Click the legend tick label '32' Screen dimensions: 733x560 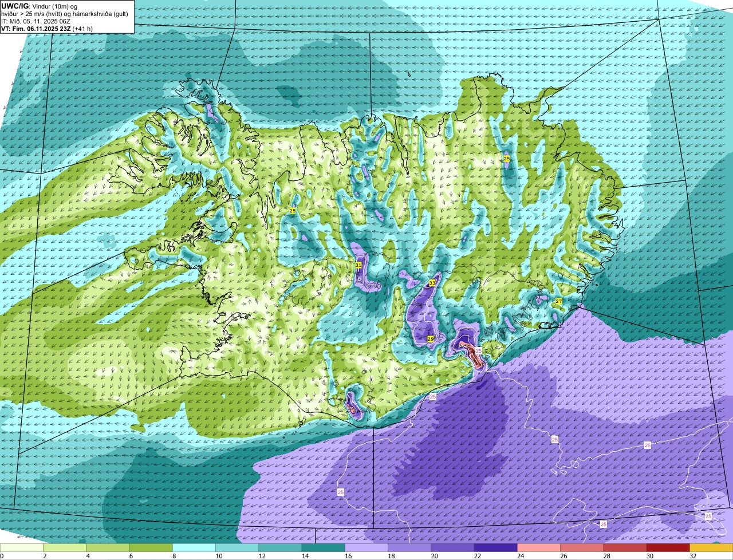click(693, 556)
